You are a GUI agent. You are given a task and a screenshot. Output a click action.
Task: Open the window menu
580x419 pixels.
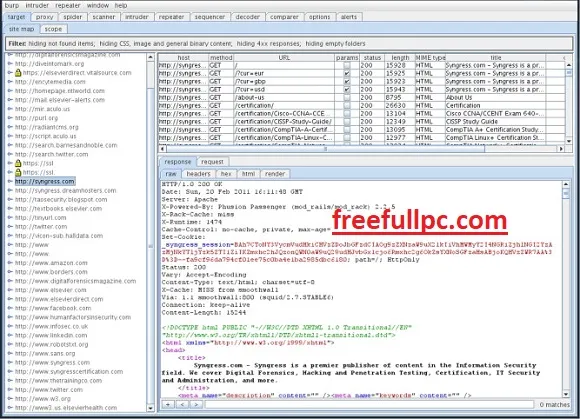click(98, 6)
